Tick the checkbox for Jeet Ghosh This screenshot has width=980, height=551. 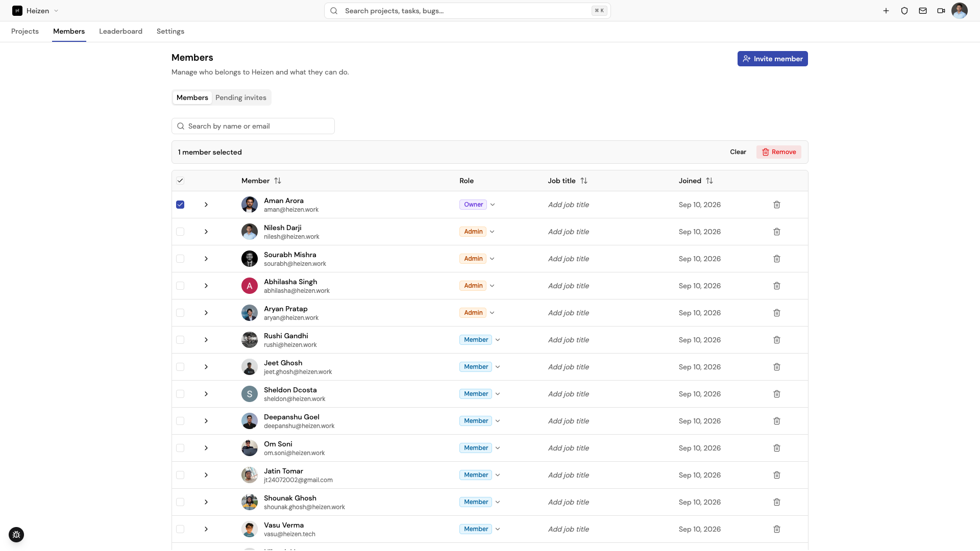click(x=180, y=367)
